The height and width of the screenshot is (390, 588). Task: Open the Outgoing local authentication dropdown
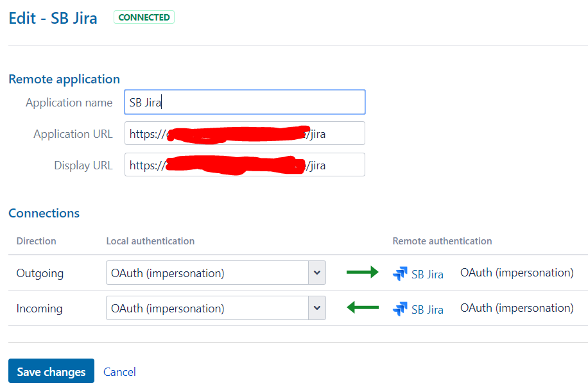216,273
